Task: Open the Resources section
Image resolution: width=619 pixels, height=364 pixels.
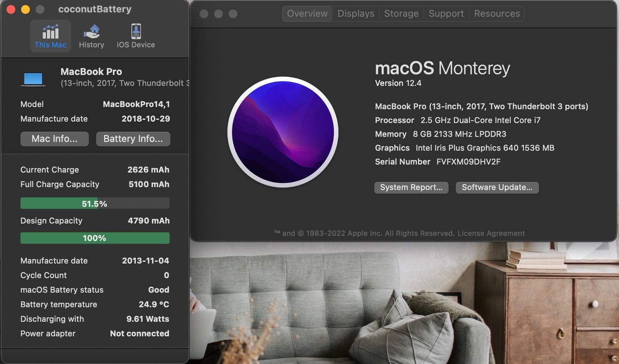Action: [496, 13]
